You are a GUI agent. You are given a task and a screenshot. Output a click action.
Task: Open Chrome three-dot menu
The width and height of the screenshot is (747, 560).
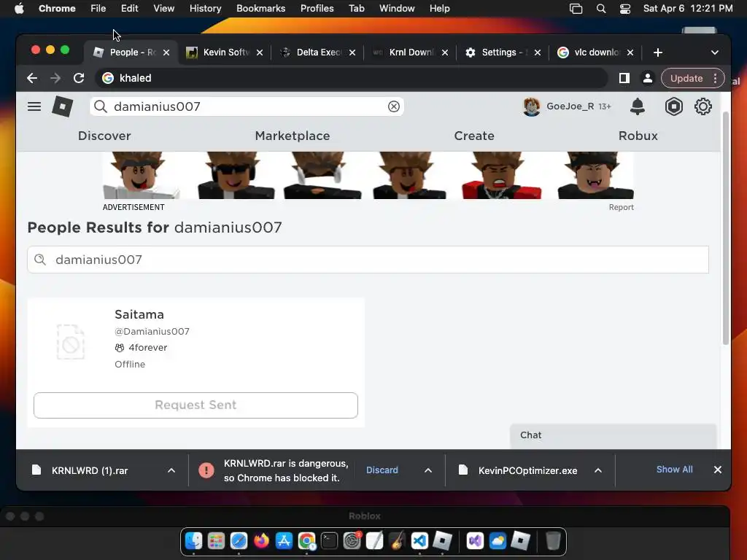pyautogui.click(x=715, y=78)
